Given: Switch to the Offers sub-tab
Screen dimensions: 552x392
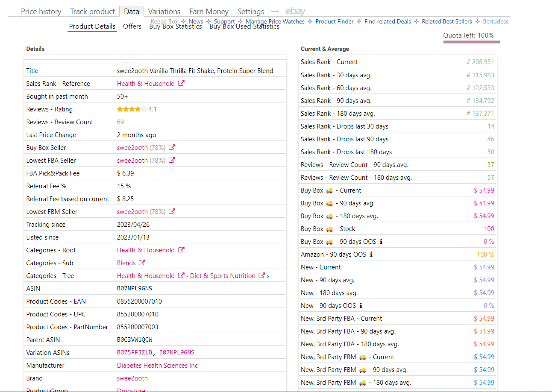Looking at the screenshot, I should (x=132, y=26).
